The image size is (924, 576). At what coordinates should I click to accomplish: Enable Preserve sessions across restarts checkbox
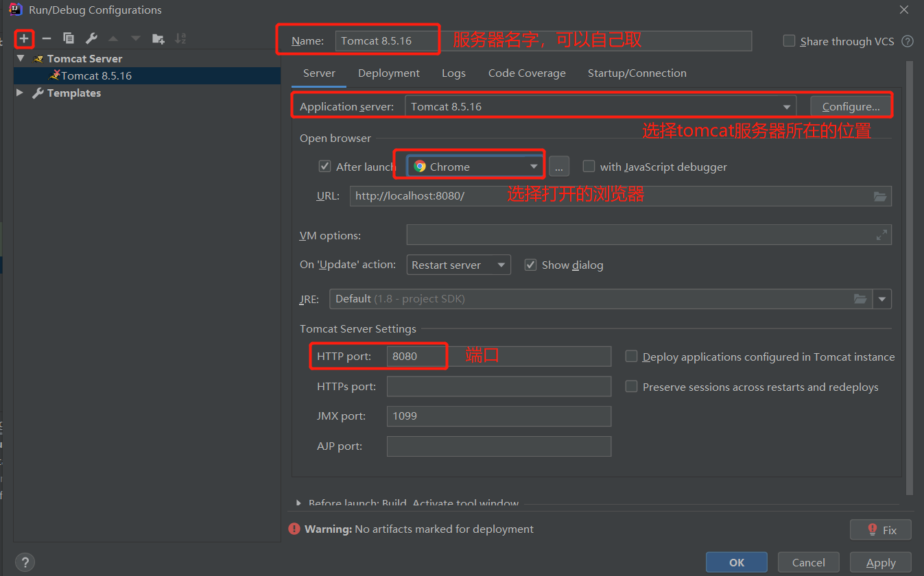[x=631, y=387]
